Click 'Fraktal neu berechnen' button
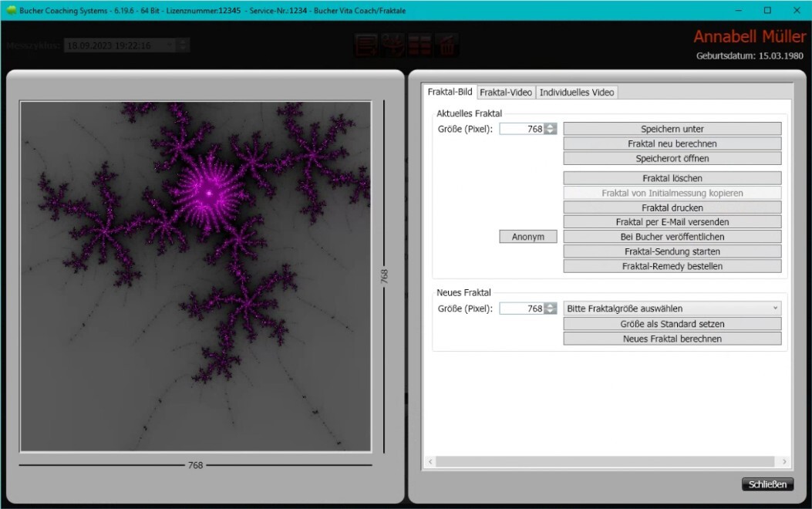This screenshot has height=509, width=812. point(672,143)
